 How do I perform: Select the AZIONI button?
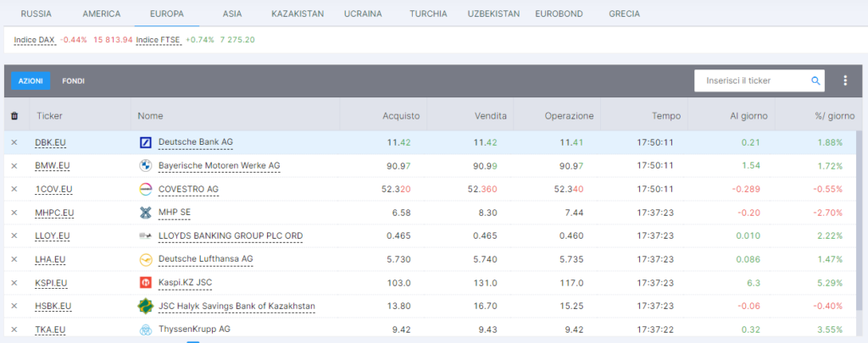click(x=31, y=80)
